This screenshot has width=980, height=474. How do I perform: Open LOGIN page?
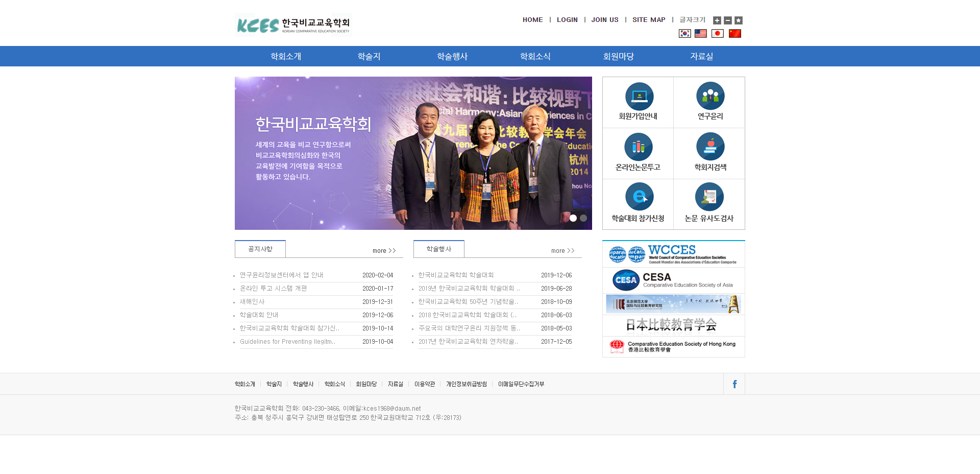point(567,20)
